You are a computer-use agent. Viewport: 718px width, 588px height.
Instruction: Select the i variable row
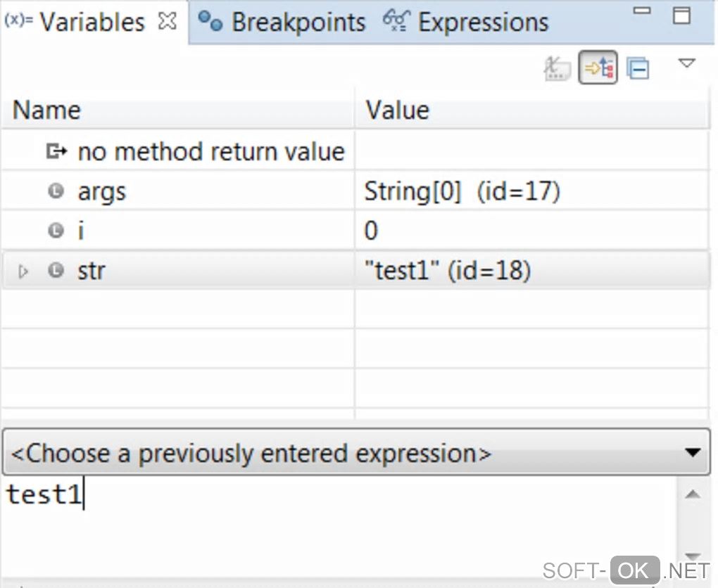(x=81, y=231)
